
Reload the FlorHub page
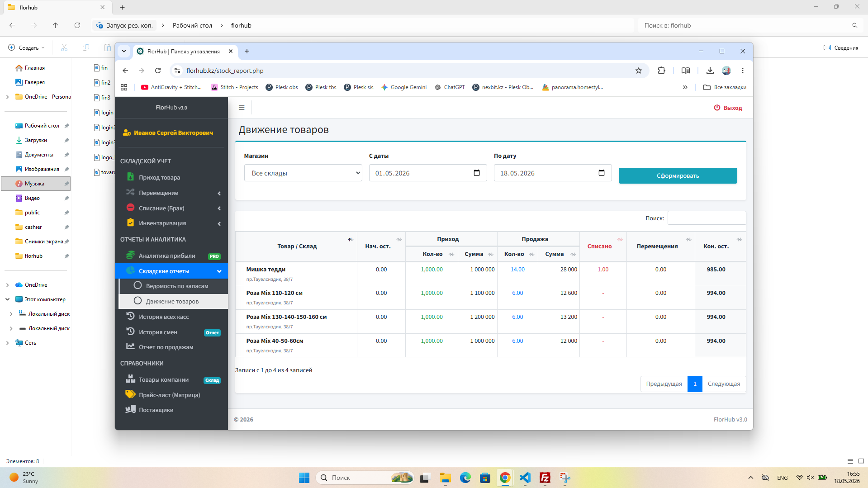click(x=158, y=71)
